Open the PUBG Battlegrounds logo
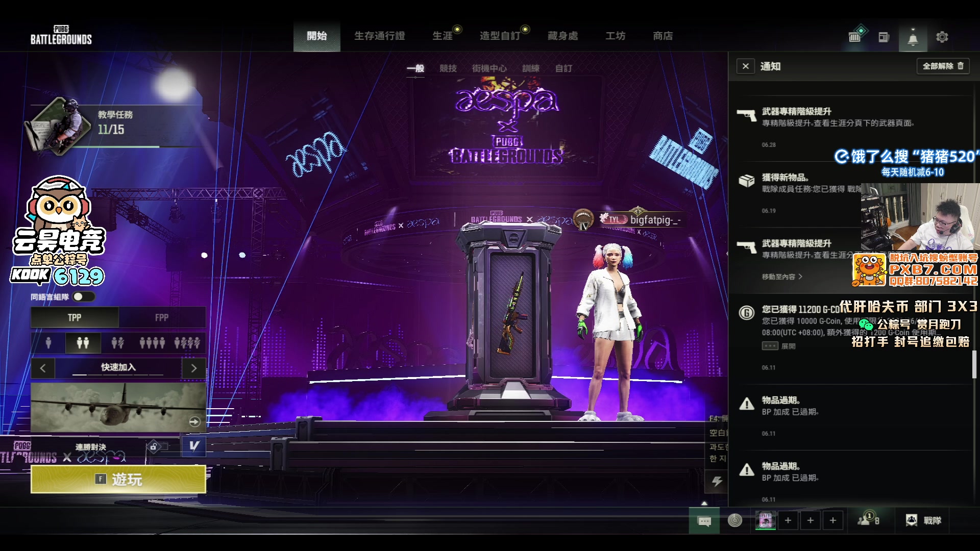980x551 pixels. [x=61, y=35]
